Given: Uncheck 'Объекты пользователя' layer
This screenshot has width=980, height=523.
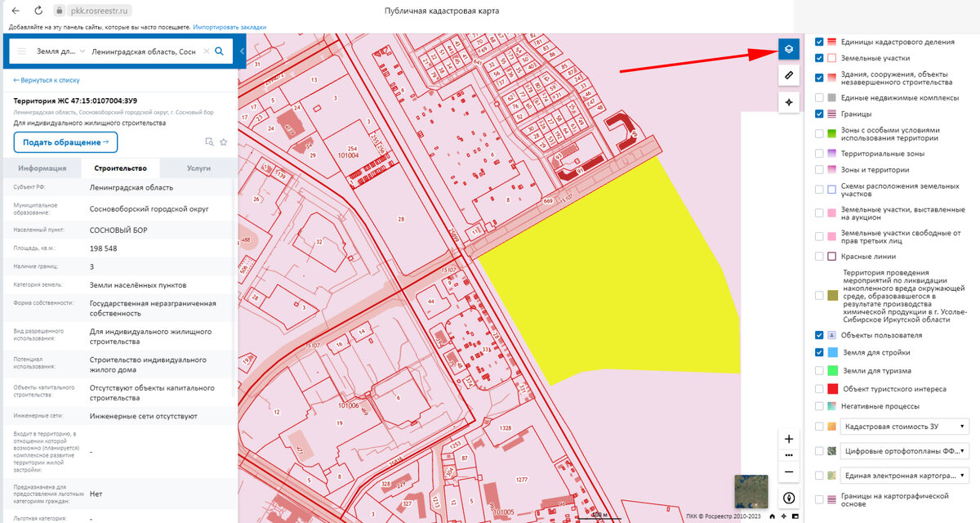Looking at the screenshot, I should click(x=819, y=335).
